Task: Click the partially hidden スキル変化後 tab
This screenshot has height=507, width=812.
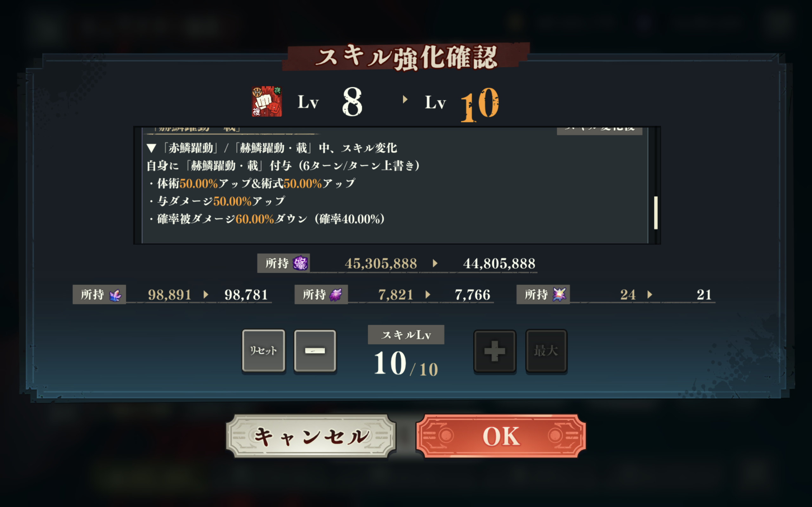Action: 599,131
